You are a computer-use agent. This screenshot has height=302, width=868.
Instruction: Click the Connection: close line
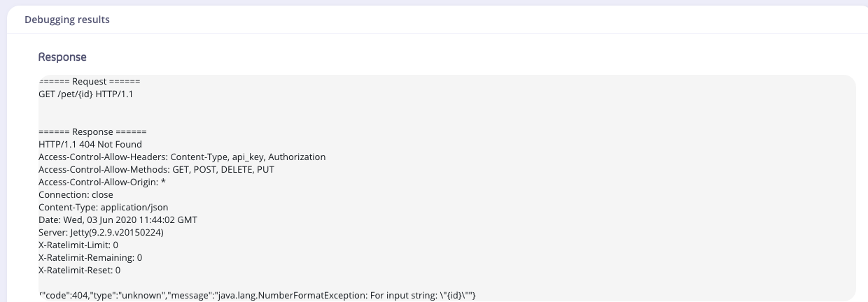[76, 194]
